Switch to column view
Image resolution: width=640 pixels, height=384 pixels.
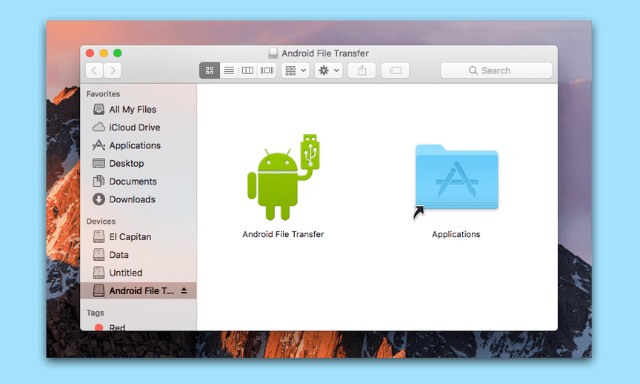tap(247, 71)
